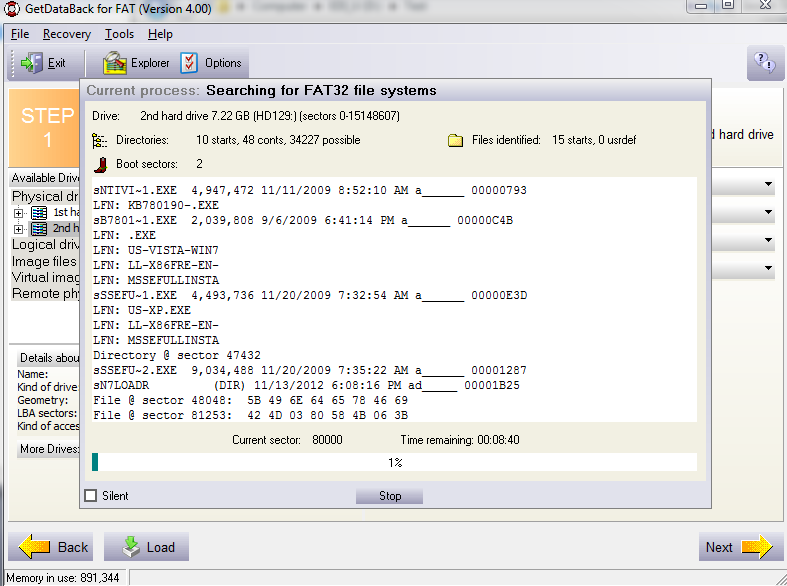Click the log line LFN: US-XP.EXE
Screen dimensions: 787x586
(142, 310)
